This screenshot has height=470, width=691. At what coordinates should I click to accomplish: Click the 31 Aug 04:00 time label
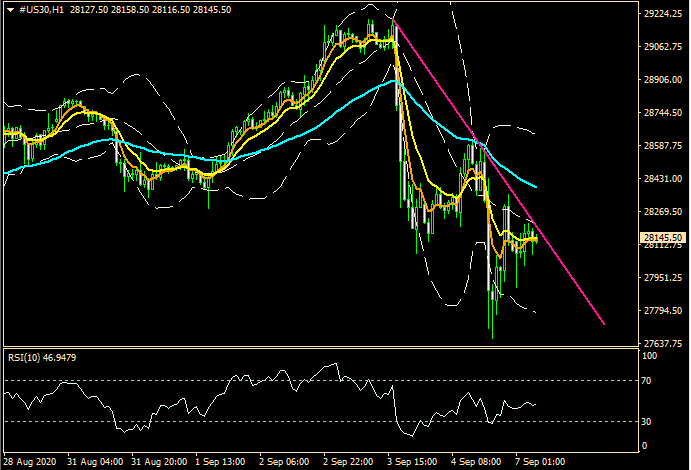94,463
